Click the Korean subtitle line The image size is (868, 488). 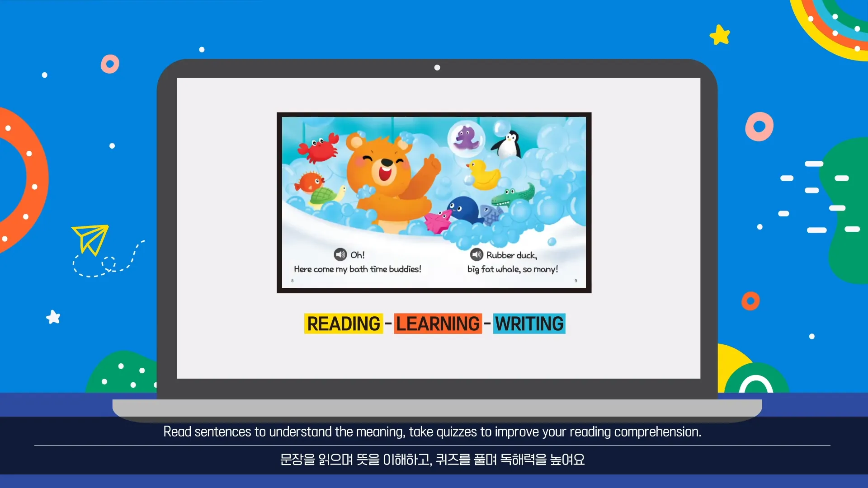coord(432,460)
